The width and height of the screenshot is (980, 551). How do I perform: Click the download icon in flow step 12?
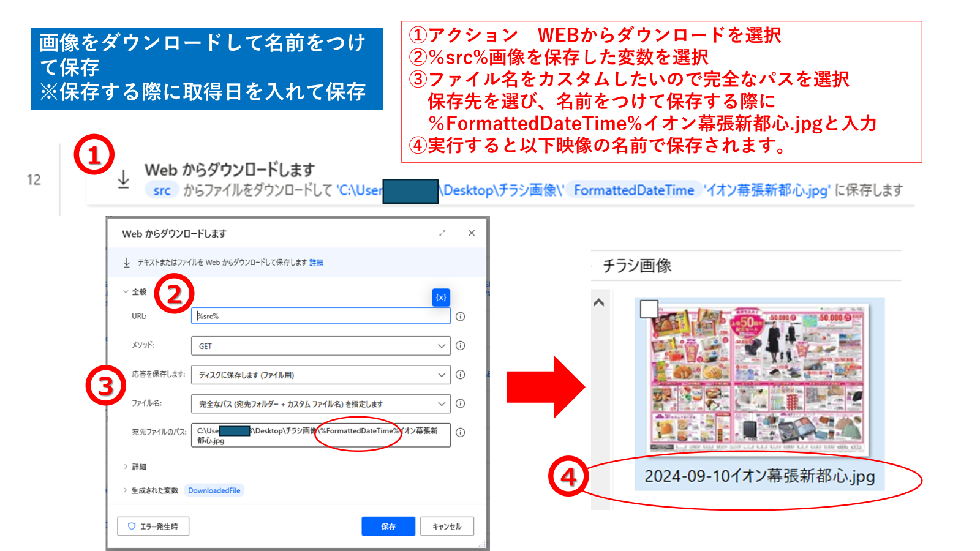tap(123, 179)
